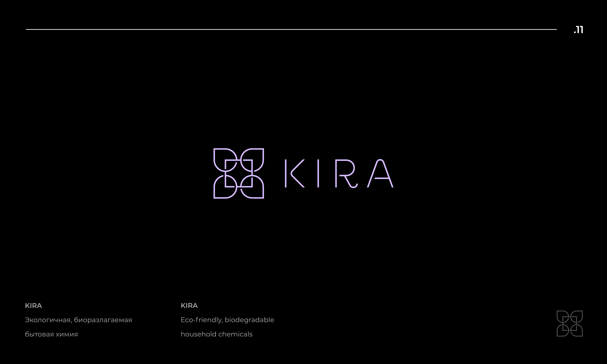Click the small gray emblem in the corner
This screenshot has height=364, width=607.
coord(569,324)
